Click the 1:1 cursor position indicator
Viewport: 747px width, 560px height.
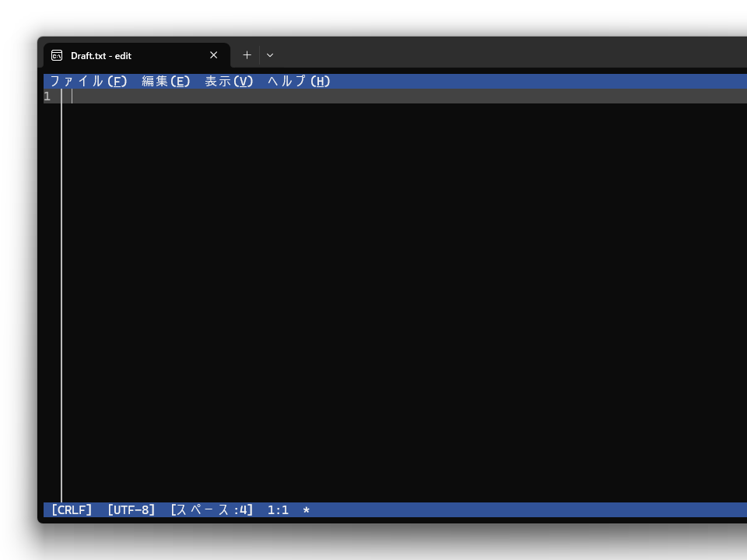pos(278,509)
